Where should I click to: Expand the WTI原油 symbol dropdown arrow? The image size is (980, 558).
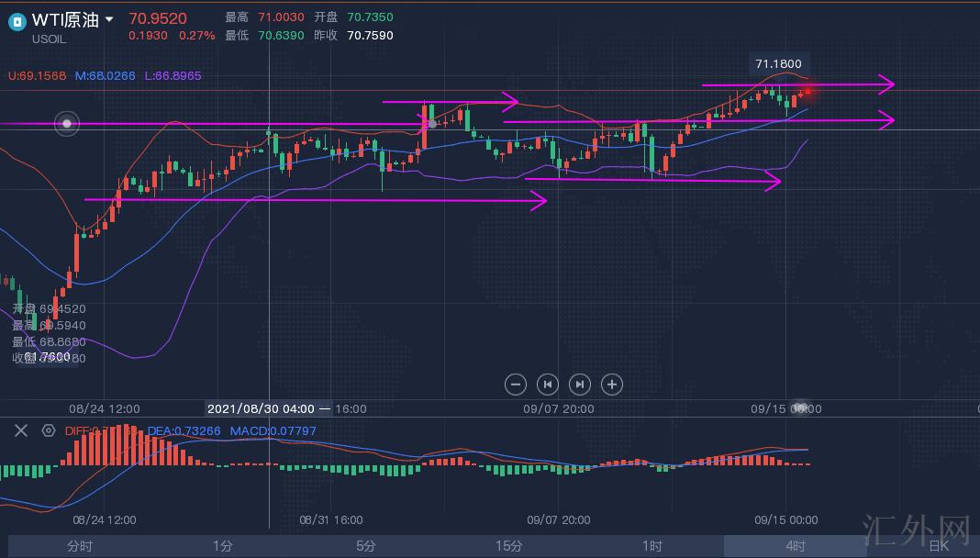(x=110, y=19)
